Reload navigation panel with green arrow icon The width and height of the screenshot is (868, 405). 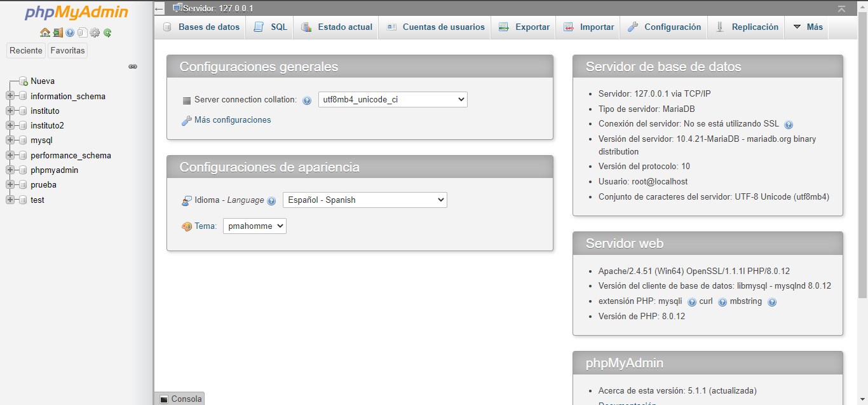click(x=107, y=32)
